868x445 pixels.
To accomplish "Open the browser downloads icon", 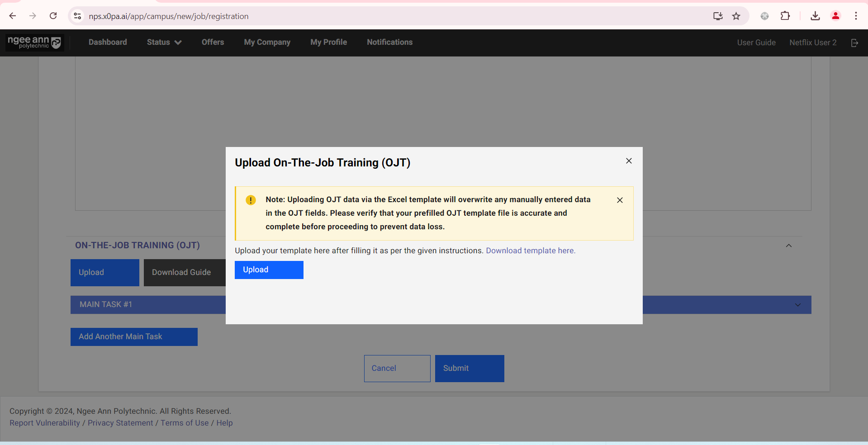I will pyautogui.click(x=815, y=16).
